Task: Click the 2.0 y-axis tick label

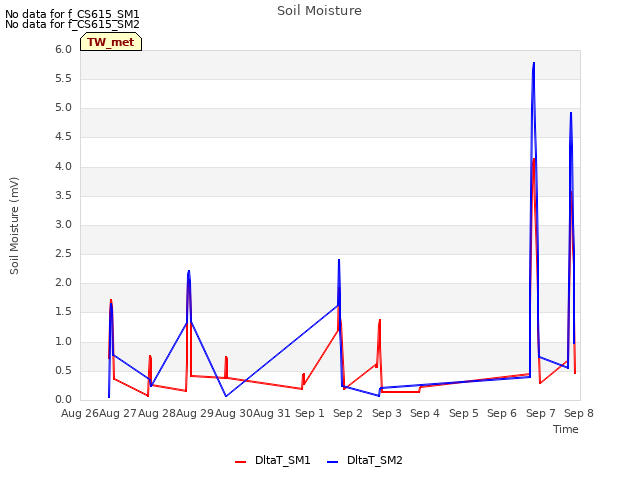Action: (x=63, y=283)
